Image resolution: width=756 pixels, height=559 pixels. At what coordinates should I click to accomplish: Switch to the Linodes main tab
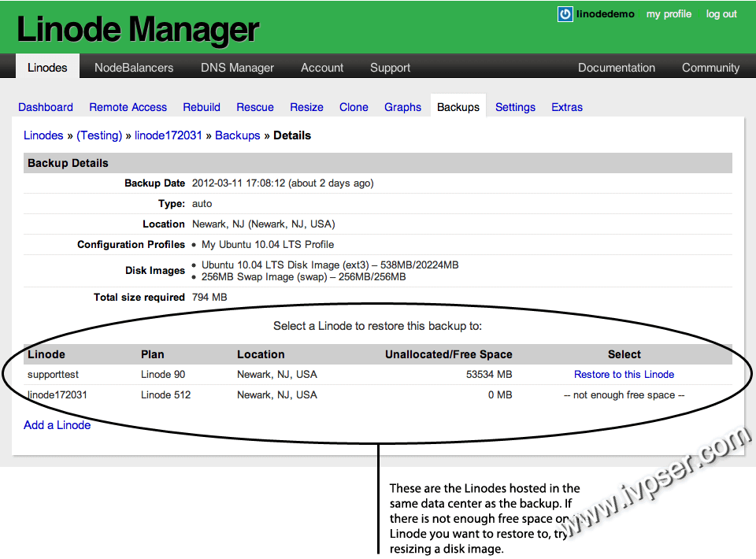(47, 68)
